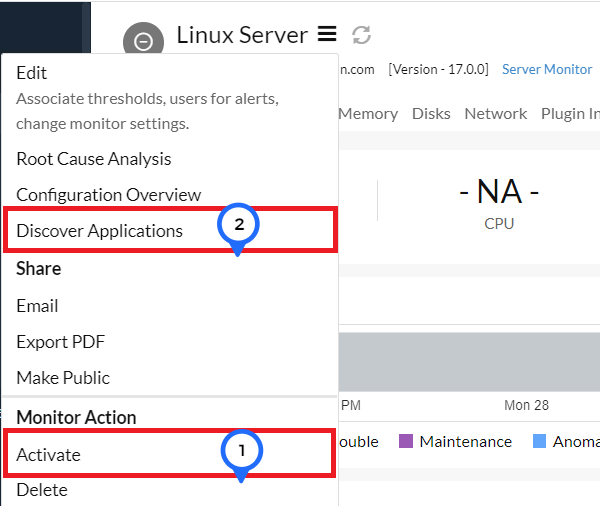Choose Export PDF from Share section
Image resolution: width=600 pixels, height=506 pixels.
point(60,342)
